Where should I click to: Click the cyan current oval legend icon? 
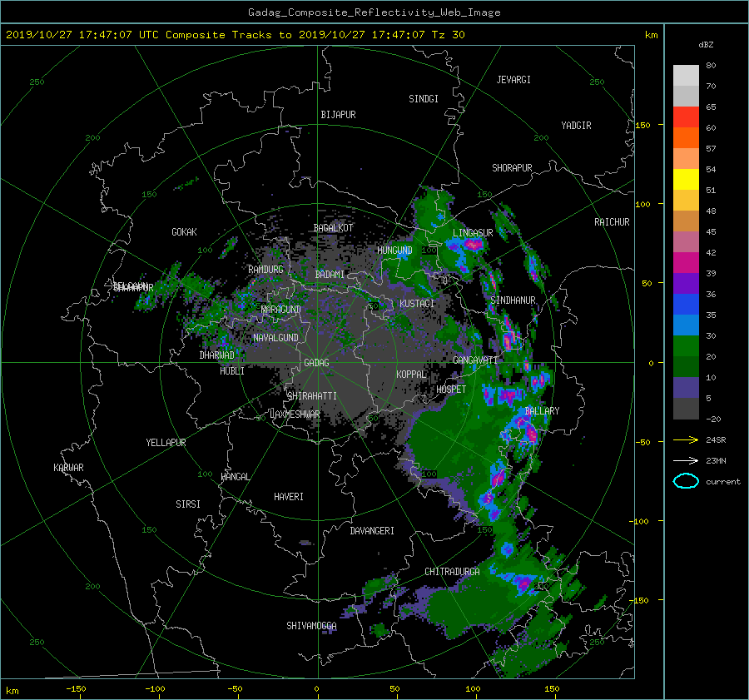tap(686, 481)
